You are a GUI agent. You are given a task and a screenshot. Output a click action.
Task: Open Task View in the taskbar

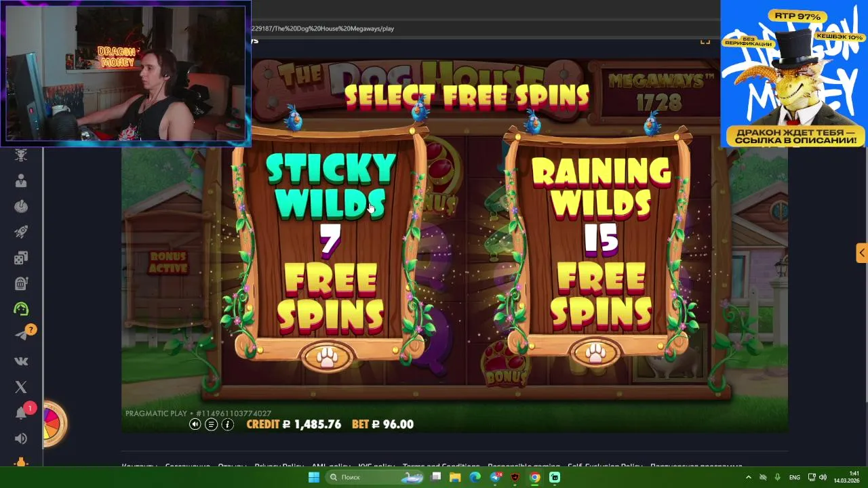436,477
